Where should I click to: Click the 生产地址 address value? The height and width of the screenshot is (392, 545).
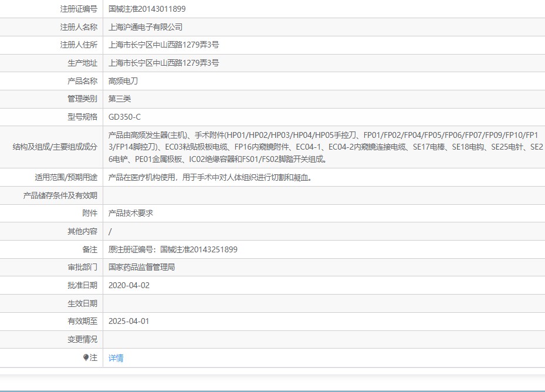(164, 63)
